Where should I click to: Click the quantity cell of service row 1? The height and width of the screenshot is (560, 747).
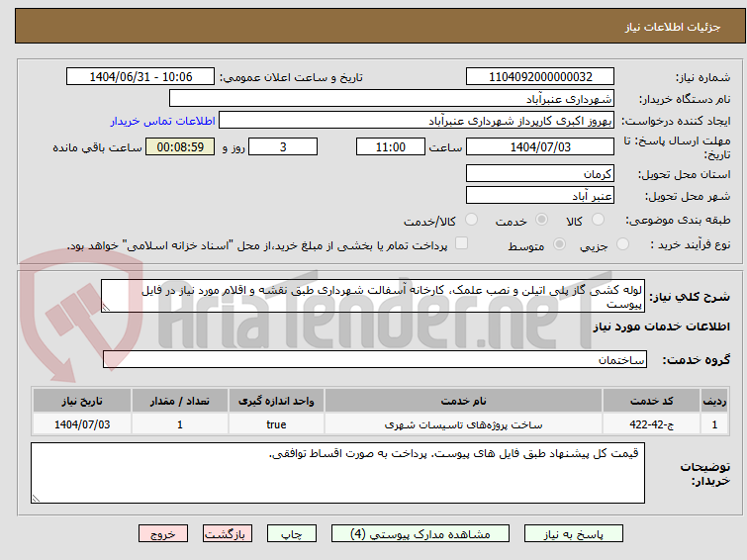[180, 424]
